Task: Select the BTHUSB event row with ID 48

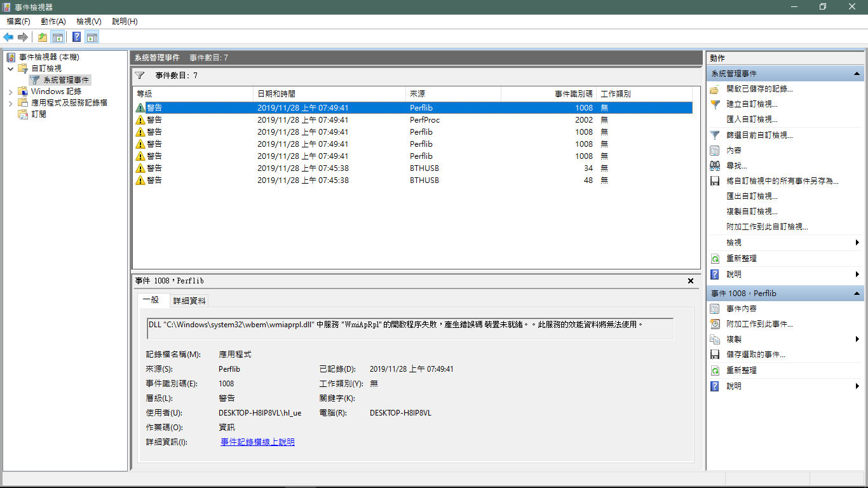Action: pyautogui.click(x=412, y=180)
